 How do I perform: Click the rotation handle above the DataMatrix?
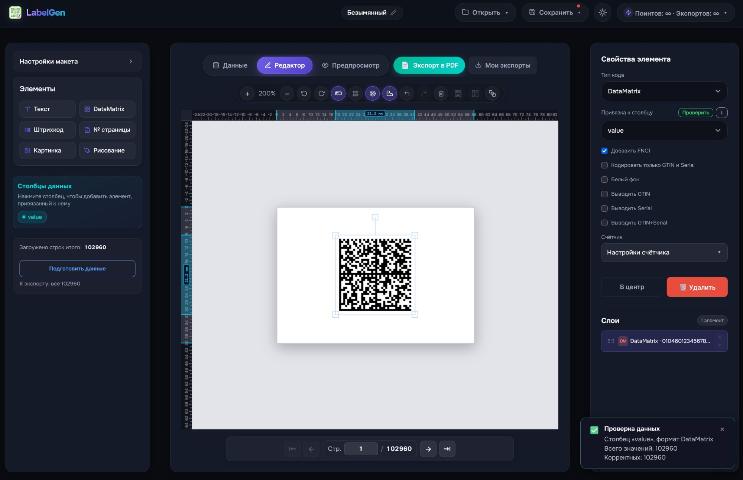(375, 217)
